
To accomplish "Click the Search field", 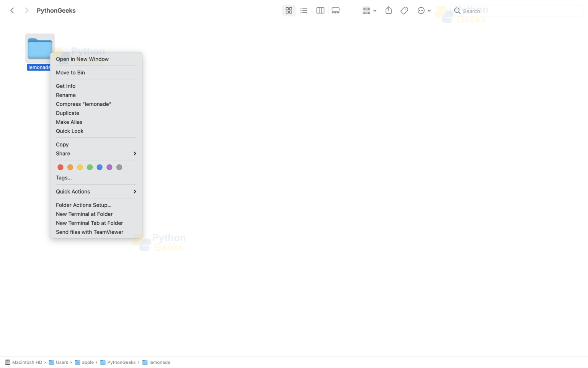I will pyautogui.click(x=517, y=11).
